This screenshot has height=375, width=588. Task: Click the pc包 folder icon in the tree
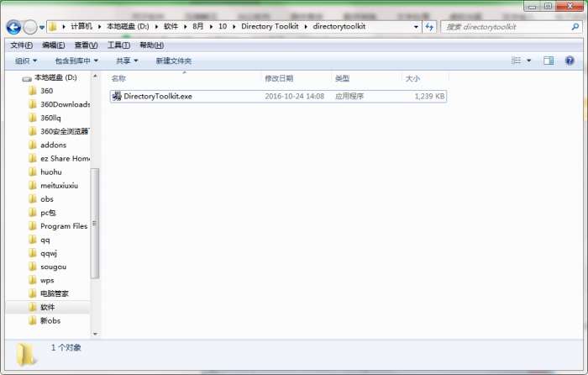[33, 213]
